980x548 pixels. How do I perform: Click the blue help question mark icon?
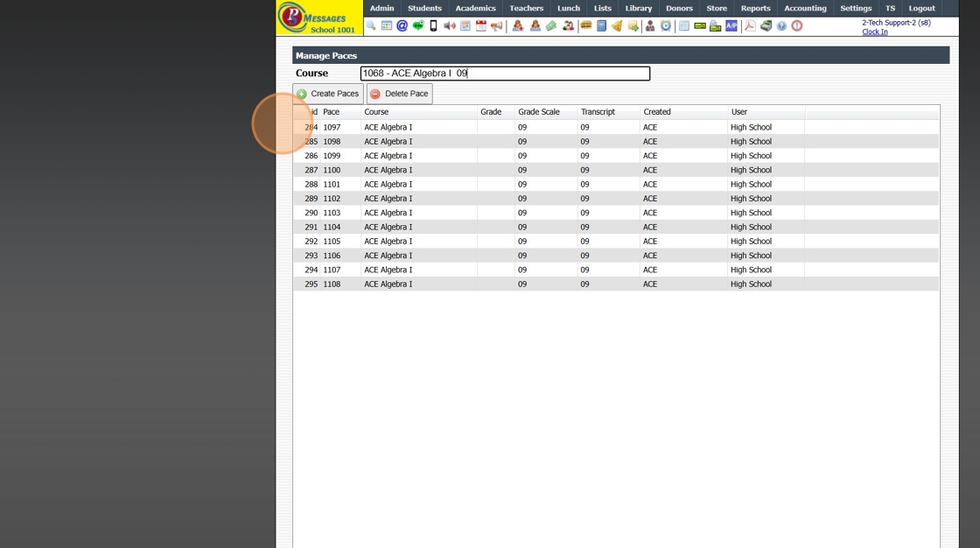click(x=781, y=26)
